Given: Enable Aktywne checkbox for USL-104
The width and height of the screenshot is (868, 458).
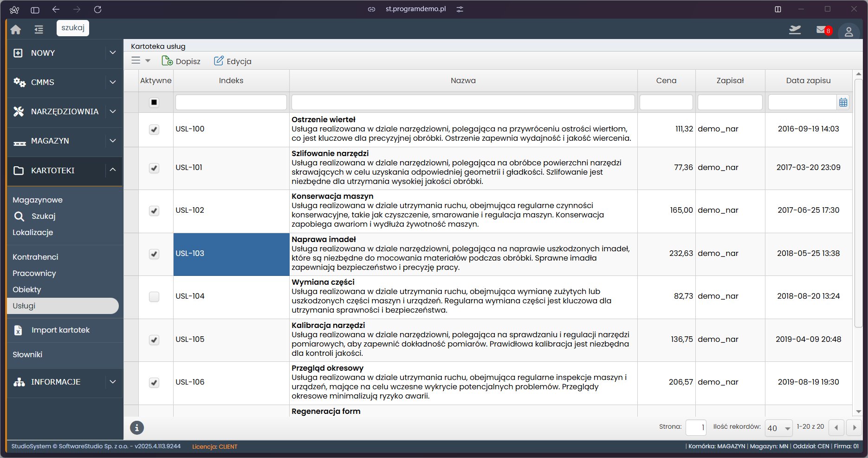Looking at the screenshot, I should (x=154, y=297).
